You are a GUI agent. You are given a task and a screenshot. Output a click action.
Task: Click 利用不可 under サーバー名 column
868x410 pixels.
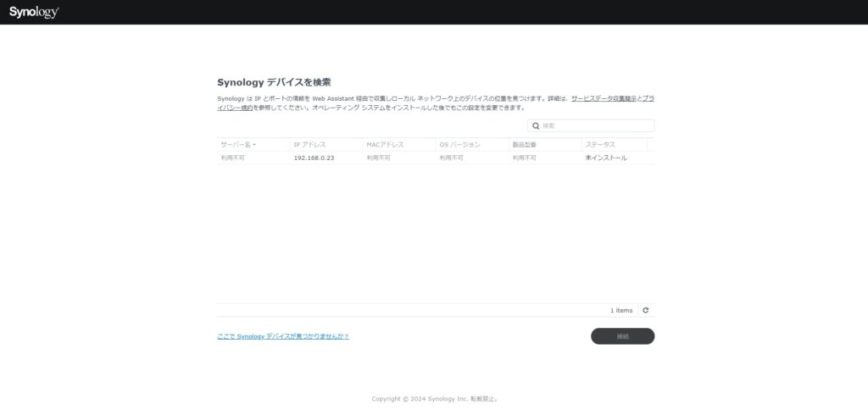pos(232,158)
